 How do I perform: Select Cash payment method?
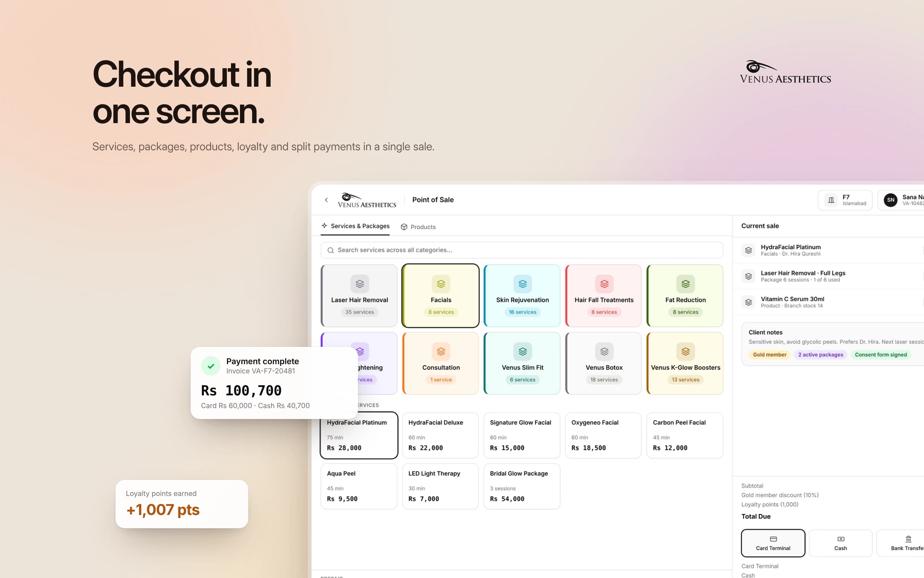[x=840, y=543]
